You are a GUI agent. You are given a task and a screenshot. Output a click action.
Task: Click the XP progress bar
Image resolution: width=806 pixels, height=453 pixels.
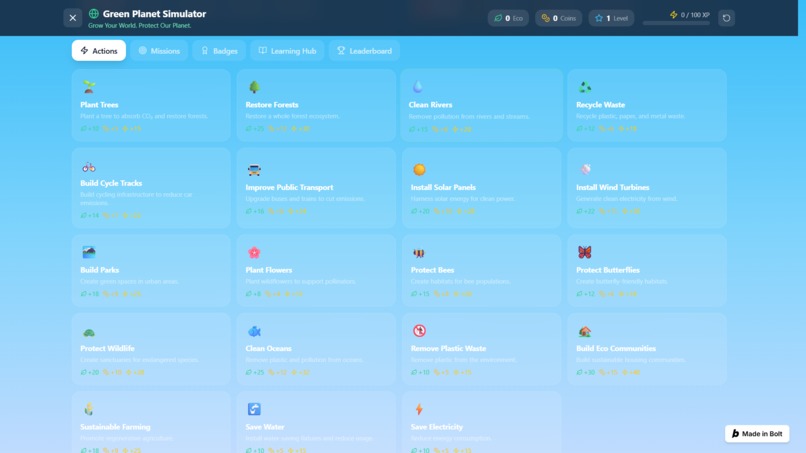676,23
